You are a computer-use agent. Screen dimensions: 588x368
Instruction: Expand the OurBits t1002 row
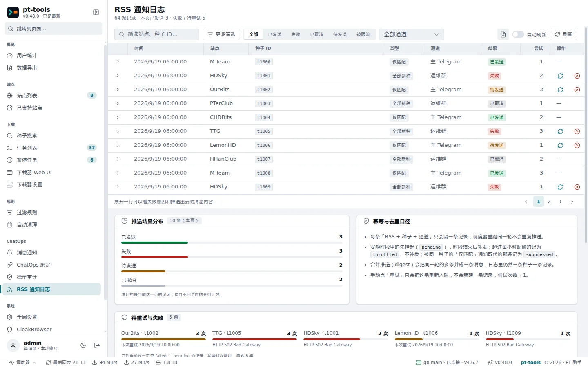click(x=118, y=90)
